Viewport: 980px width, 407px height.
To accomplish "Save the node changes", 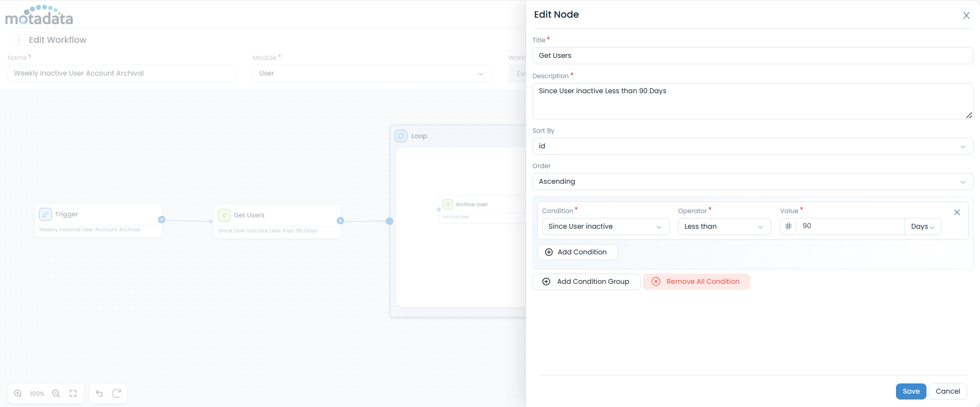I will coord(910,391).
